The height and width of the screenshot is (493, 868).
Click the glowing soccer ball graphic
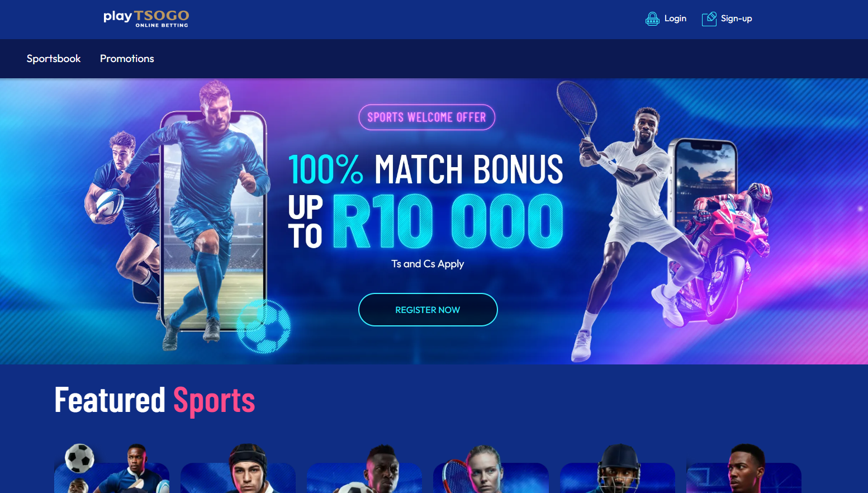coord(263,326)
